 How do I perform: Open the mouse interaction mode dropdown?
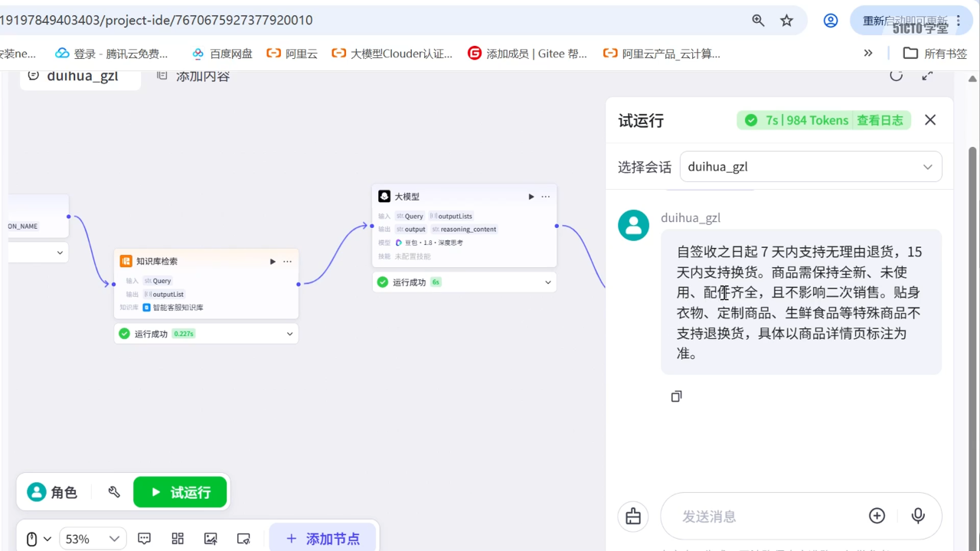[x=38, y=539]
